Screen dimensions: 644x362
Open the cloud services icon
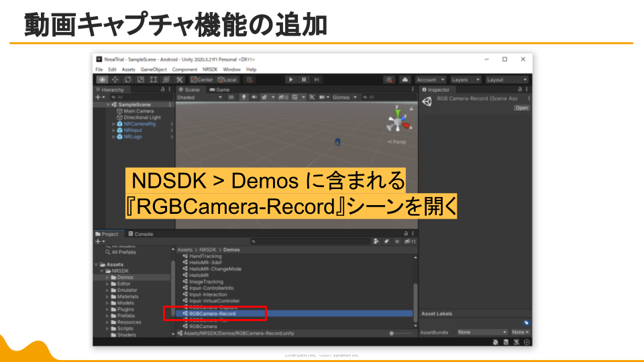[405, 80]
